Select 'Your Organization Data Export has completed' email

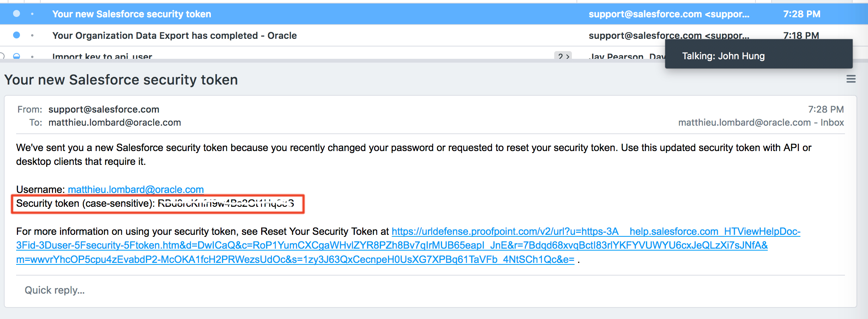tap(174, 35)
